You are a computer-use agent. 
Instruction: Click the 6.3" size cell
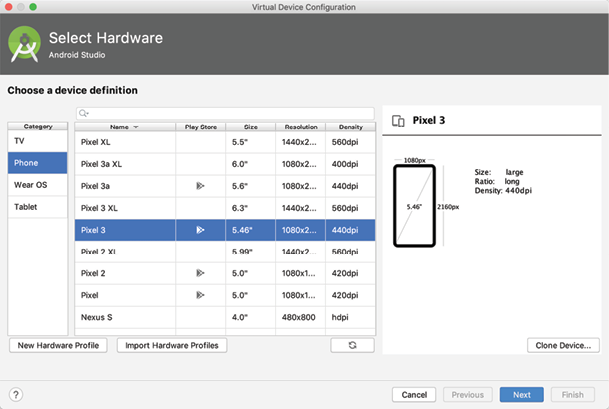coord(251,208)
